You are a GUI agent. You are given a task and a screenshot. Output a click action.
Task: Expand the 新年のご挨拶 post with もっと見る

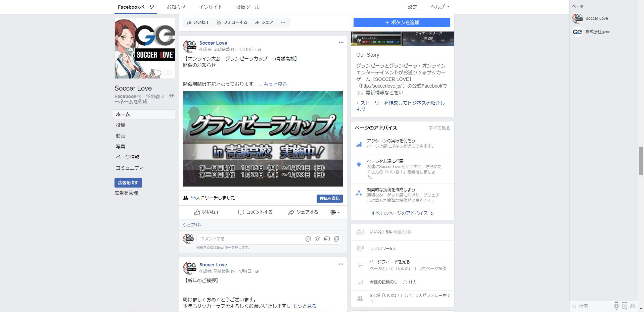coord(305,306)
